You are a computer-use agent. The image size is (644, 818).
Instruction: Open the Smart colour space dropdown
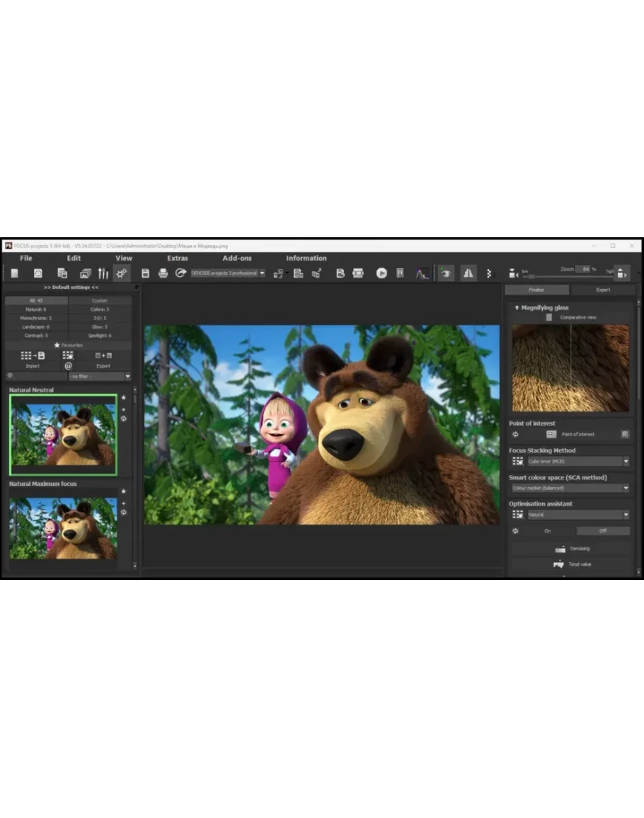570,488
